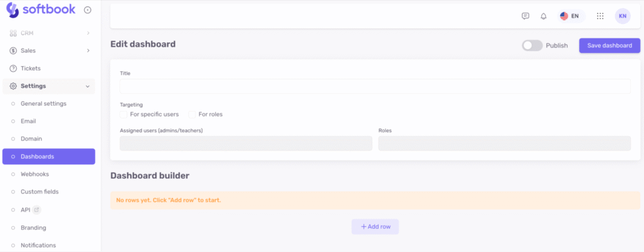This screenshot has height=252, width=644.
Task: Click the Softbook logo
Action: [41, 9]
